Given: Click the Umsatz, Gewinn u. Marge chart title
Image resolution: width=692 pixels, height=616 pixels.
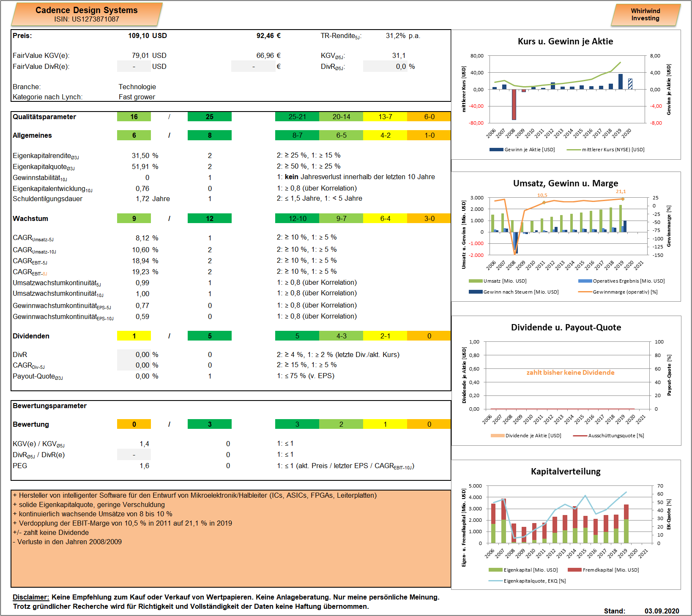Looking at the screenshot, I should (x=565, y=183).
